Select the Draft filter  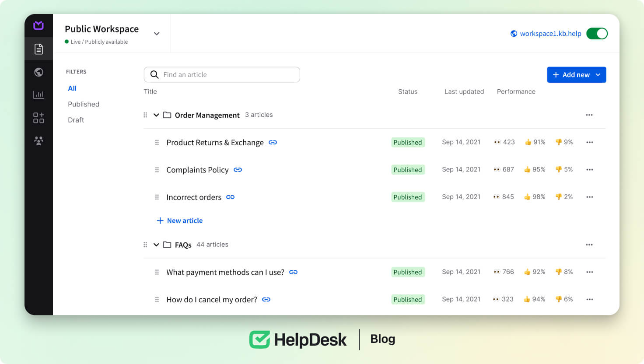(76, 120)
